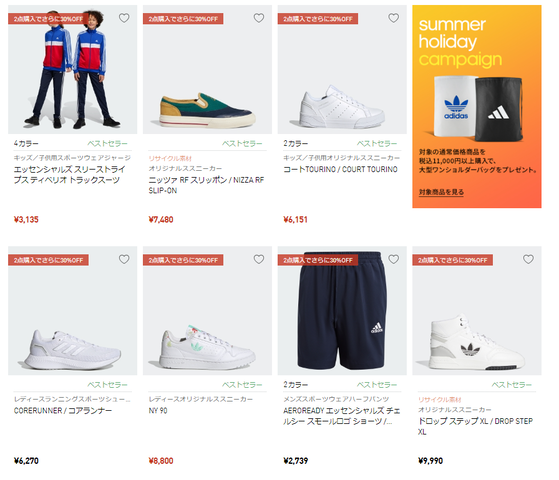Image resolution: width=559 pixels, height=480 pixels.
Task: Open the summer holiday campaign target products link
Action: pos(441,192)
